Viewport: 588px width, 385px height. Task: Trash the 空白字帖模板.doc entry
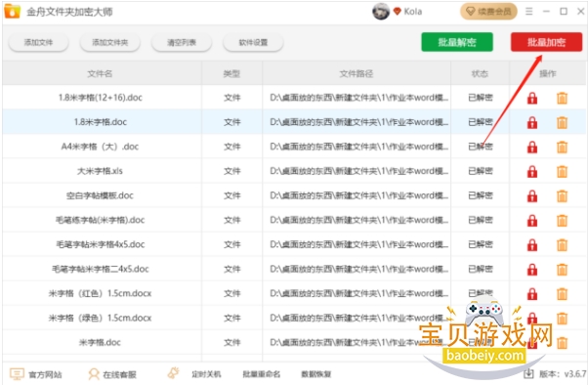coord(562,195)
